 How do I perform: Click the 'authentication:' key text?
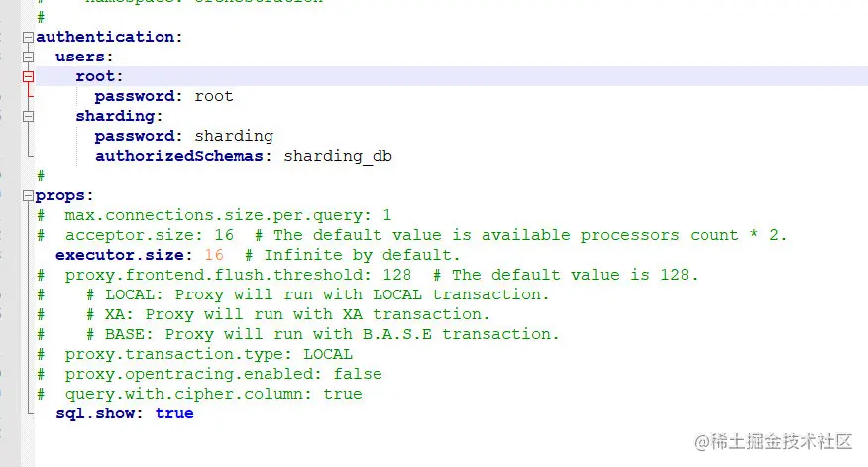(109, 37)
